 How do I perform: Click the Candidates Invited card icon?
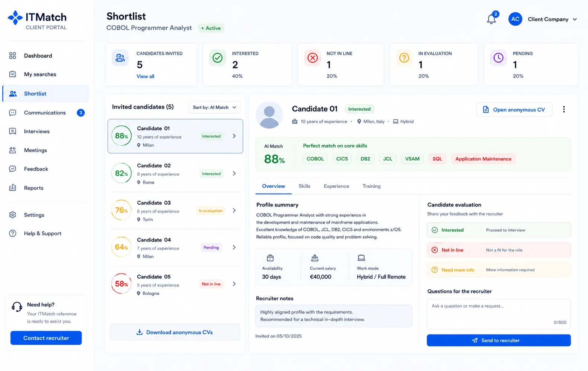[120, 58]
